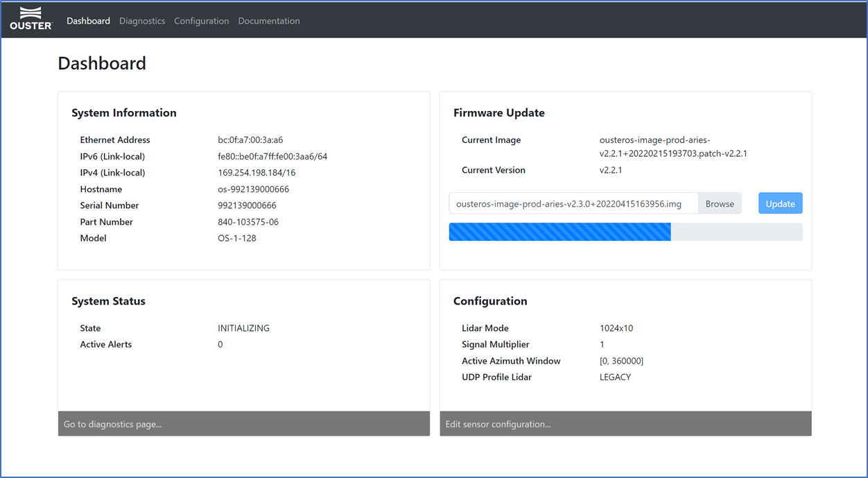This screenshot has height=478, width=868.
Task: Select the current image name ousteros-image-prod-aries-v2.2.1
Action: point(673,146)
